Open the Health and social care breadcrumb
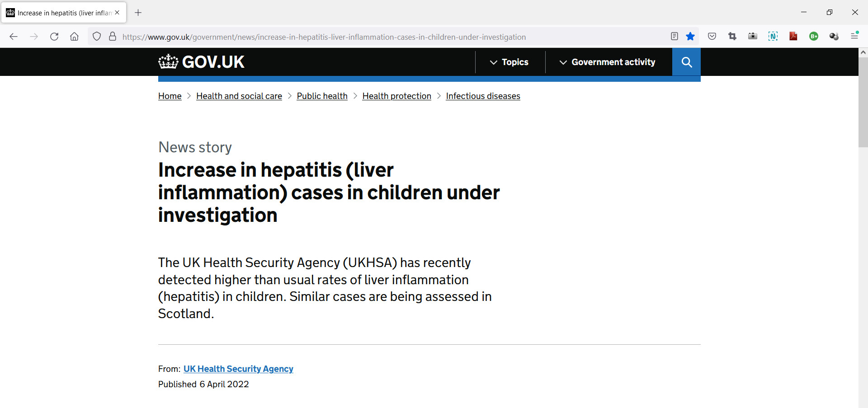The height and width of the screenshot is (408, 868). coord(239,96)
